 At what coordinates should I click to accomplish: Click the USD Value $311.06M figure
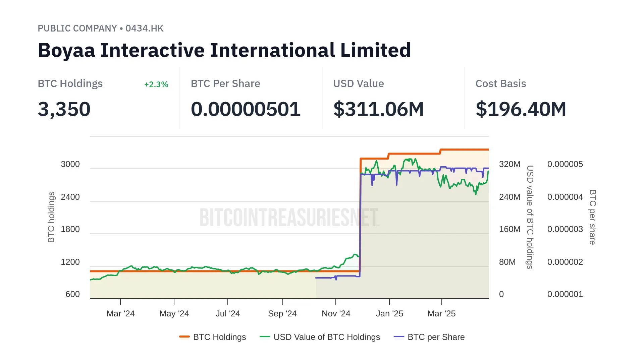pyautogui.click(x=378, y=109)
